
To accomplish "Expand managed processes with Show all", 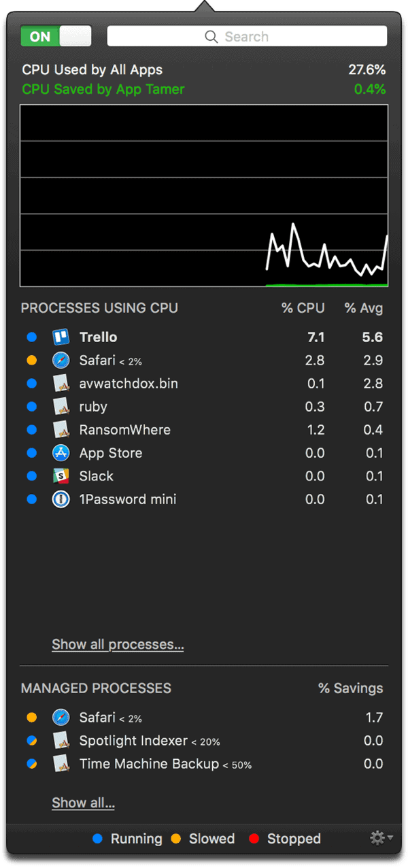I will coord(83,803).
